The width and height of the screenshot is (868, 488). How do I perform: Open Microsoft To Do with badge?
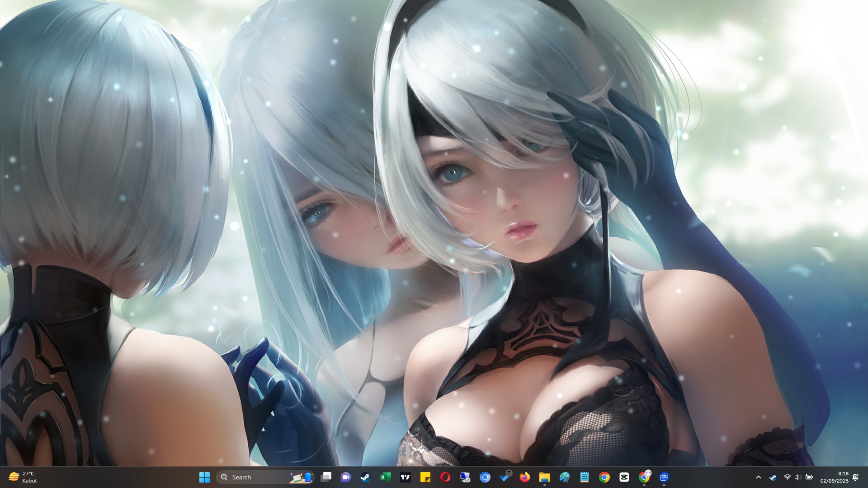pyautogui.click(x=505, y=477)
